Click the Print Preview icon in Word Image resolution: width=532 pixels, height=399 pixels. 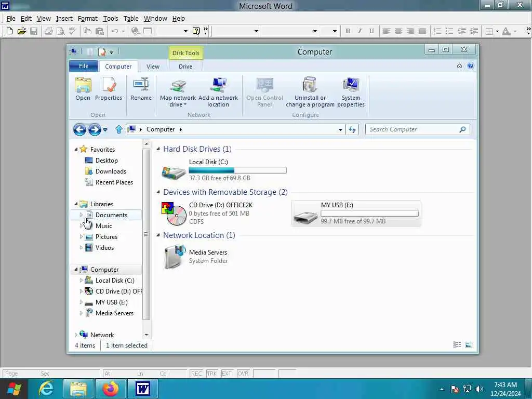point(60,31)
